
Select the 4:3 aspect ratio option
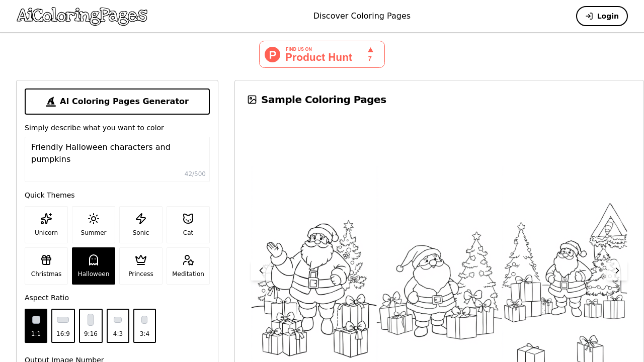pos(118,326)
